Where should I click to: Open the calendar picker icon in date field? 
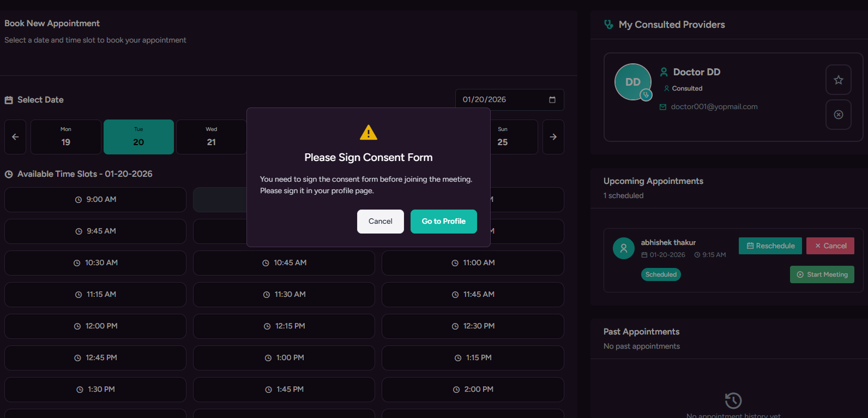pos(552,100)
